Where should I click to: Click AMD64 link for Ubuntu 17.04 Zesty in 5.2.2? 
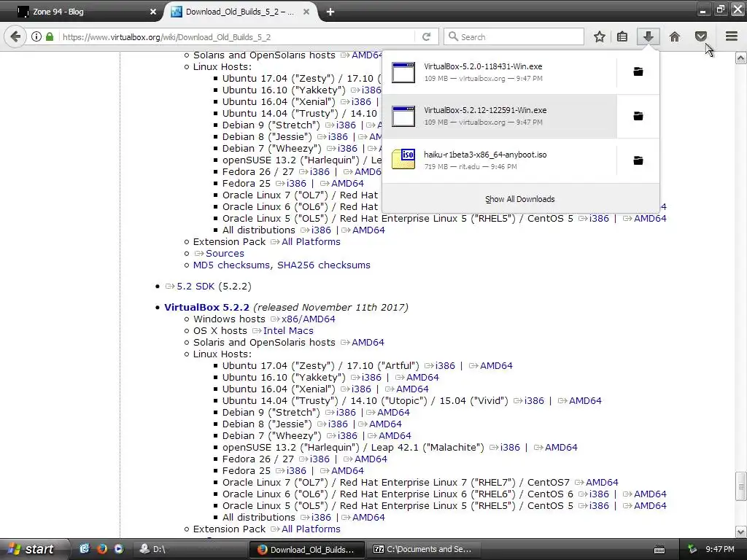pyautogui.click(x=496, y=366)
